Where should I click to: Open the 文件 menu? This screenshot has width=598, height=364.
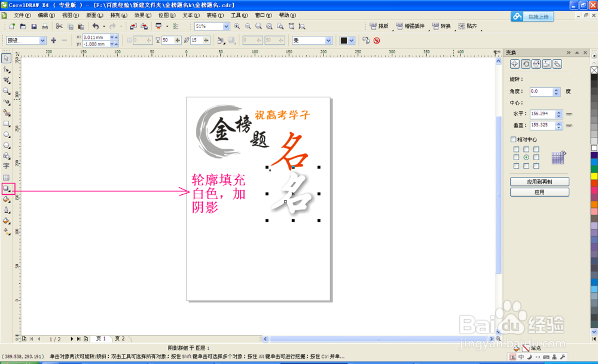[x=22, y=16]
